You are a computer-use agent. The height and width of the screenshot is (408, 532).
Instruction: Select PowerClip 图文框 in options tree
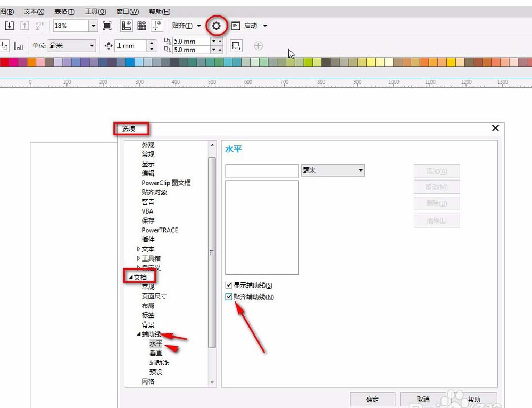pyautogui.click(x=166, y=183)
